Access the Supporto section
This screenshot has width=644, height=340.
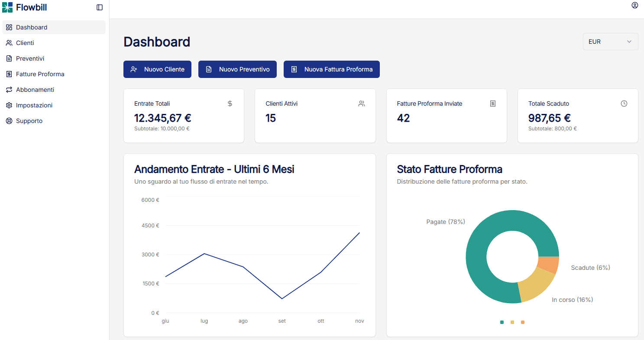(x=29, y=120)
